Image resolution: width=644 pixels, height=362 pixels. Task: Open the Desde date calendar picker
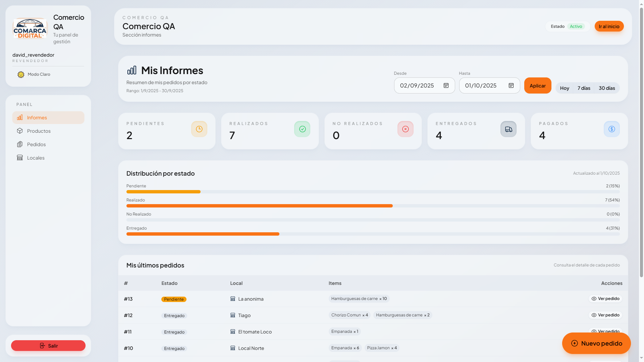click(446, 85)
